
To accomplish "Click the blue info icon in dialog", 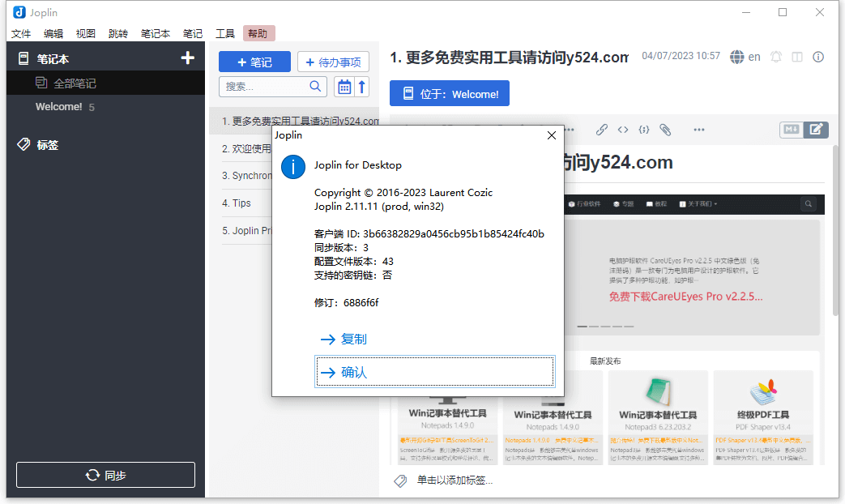I will coord(293,167).
